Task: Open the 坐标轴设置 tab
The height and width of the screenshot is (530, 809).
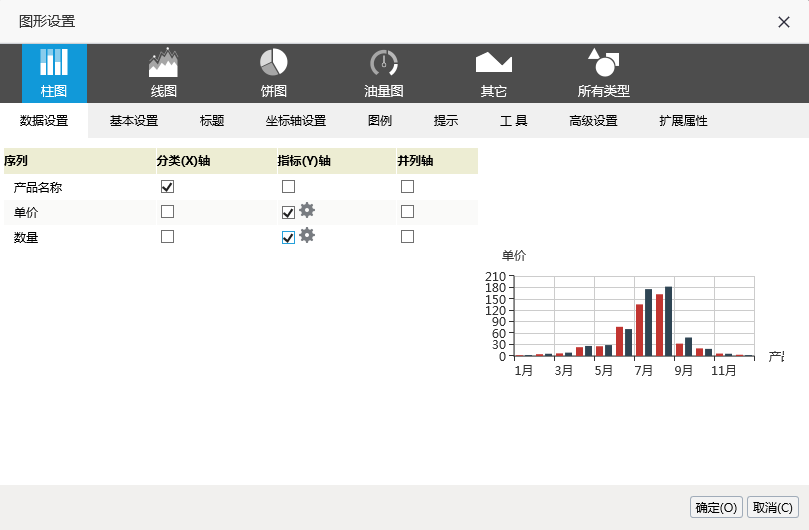Action: pyautogui.click(x=296, y=121)
